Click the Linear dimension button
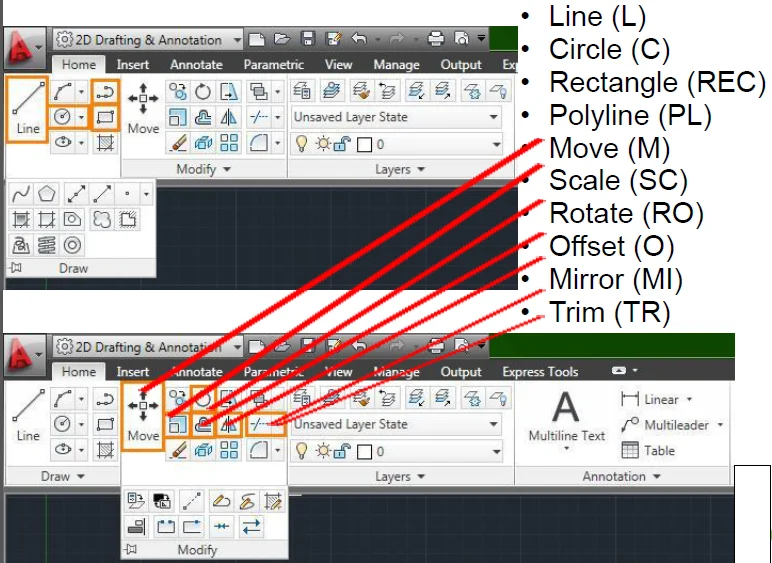This screenshot has width=772, height=563. (x=650, y=399)
